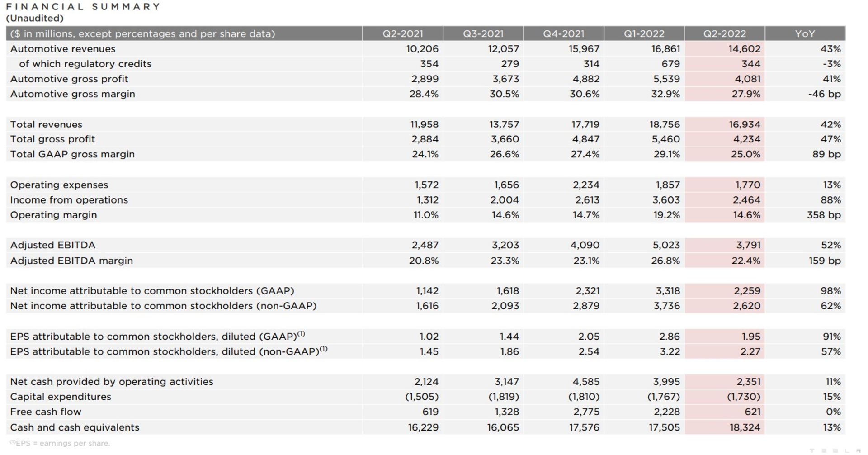Screen dimensions: 868x455
Task: Select the Total revenues row label
Action: click(x=46, y=124)
